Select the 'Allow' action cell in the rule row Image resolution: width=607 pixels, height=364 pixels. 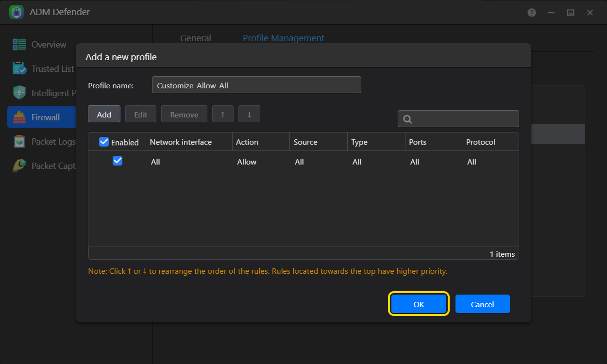247,162
